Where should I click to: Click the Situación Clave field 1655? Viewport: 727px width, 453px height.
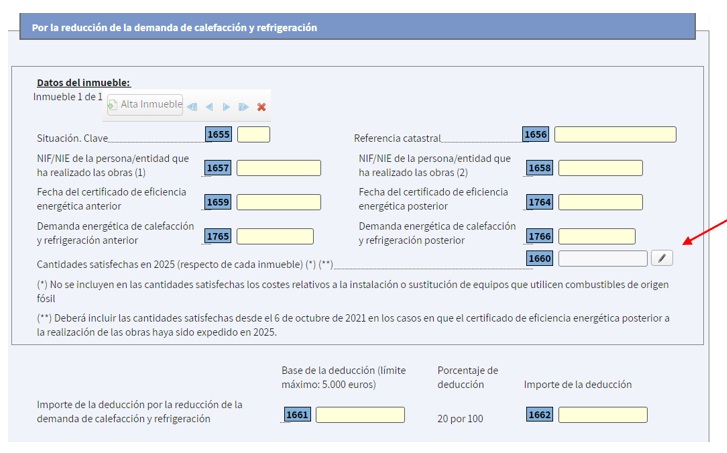253,135
